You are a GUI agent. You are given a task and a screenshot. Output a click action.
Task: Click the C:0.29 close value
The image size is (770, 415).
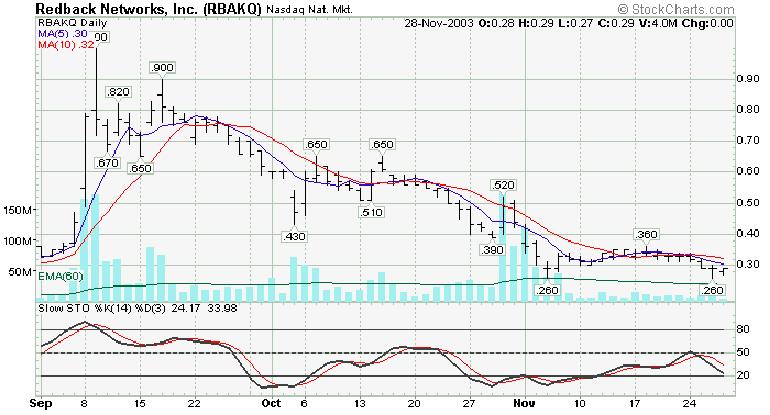(x=616, y=23)
